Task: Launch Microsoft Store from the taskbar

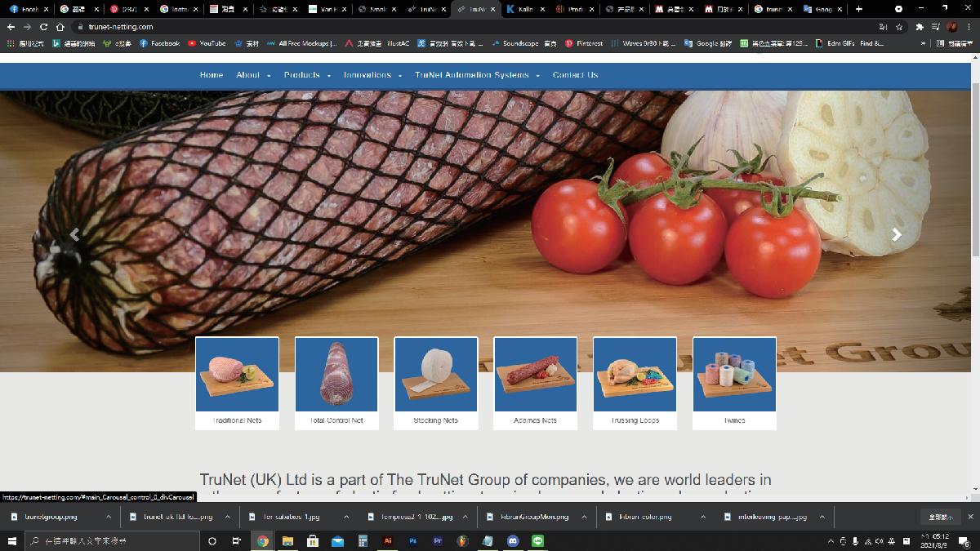Action: (313, 541)
